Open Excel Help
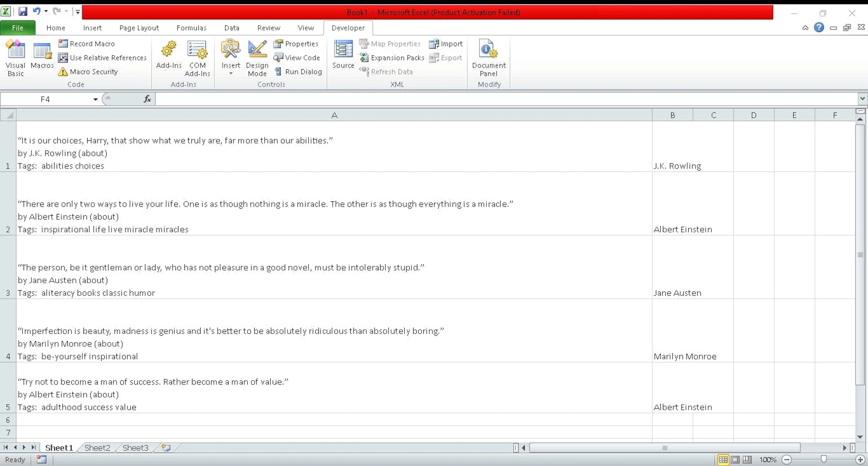Viewport: 868px width, 466px height. 819,27
